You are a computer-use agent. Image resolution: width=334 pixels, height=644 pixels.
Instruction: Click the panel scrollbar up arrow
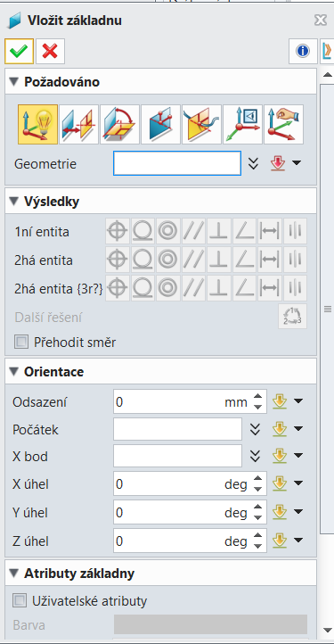coord(328,75)
